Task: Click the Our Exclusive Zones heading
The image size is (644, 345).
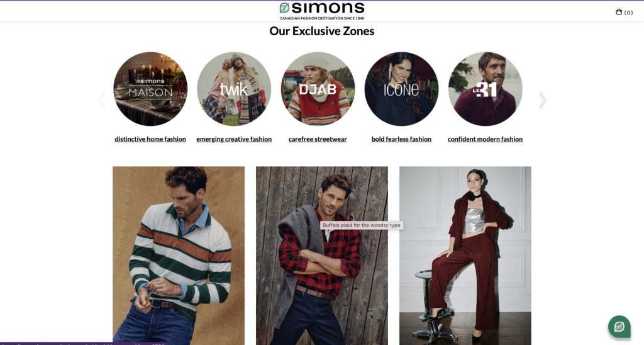Action: pos(322,31)
